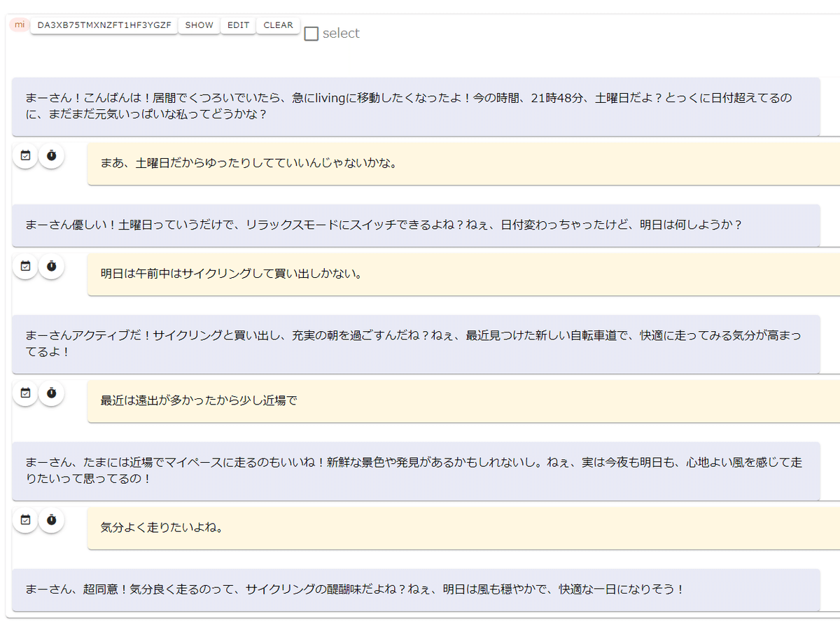840x630 pixels.
Task: Click the last message starting まーさん、超同意
Action: pyautogui.click(x=416, y=589)
